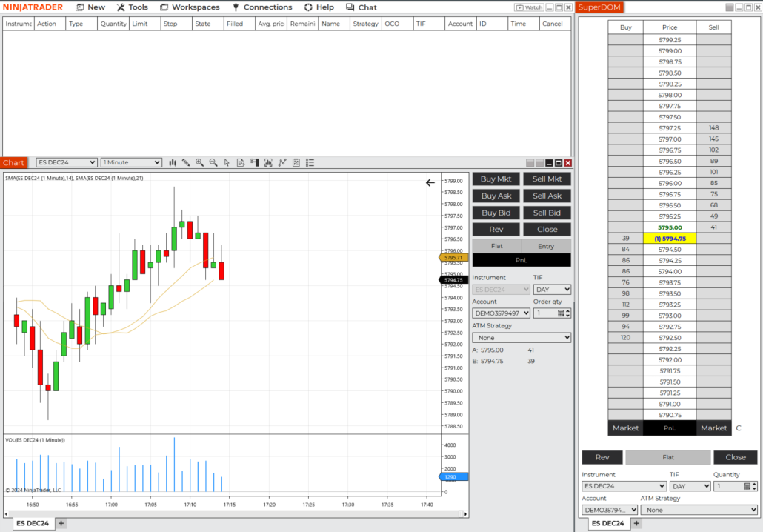Image resolution: width=763 pixels, height=532 pixels.
Task: Click the Buy Mkt button in Chart Trader
Action: 495,179
